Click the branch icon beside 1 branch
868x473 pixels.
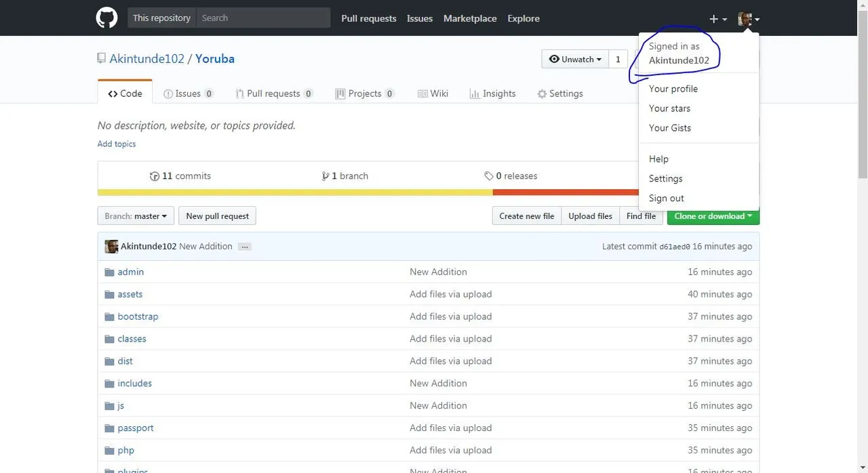click(x=325, y=176)
